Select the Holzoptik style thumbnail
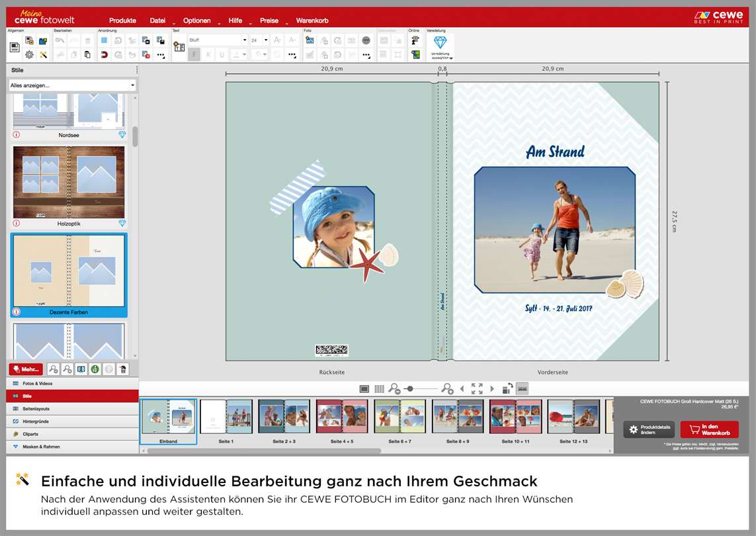 point(69,183)
